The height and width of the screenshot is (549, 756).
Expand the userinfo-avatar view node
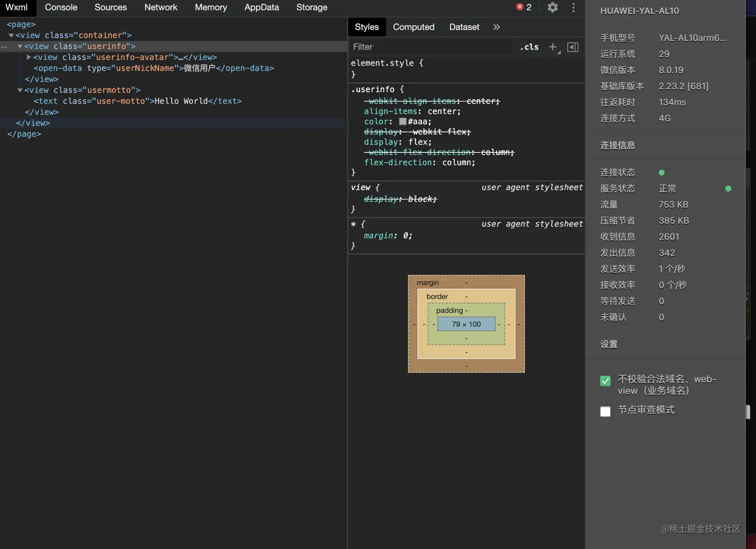pyautogui.click(x=29, y=57)
